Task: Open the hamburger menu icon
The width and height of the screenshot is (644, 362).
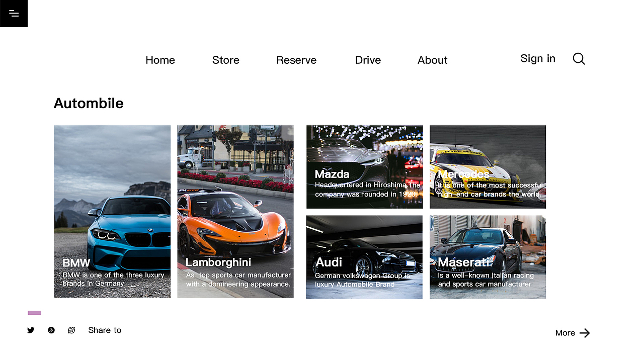Action: (x=14, y=14)
